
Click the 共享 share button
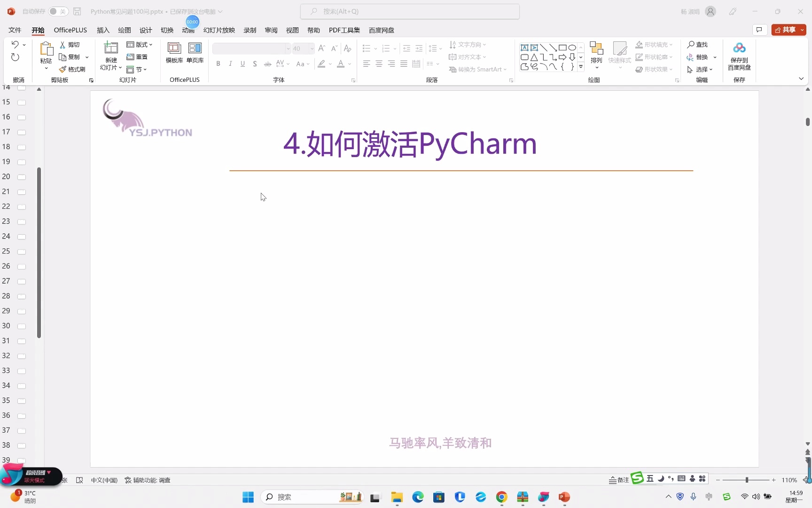(x=788, y=30)
